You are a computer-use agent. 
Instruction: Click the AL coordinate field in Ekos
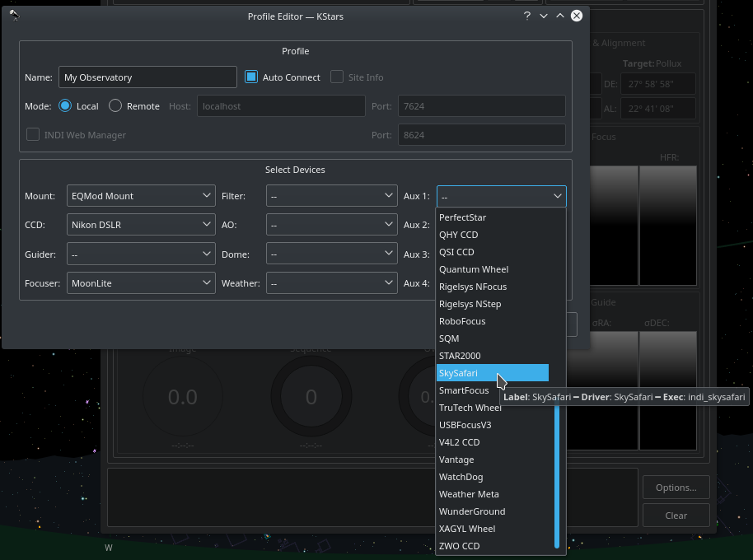coord(658,109)
